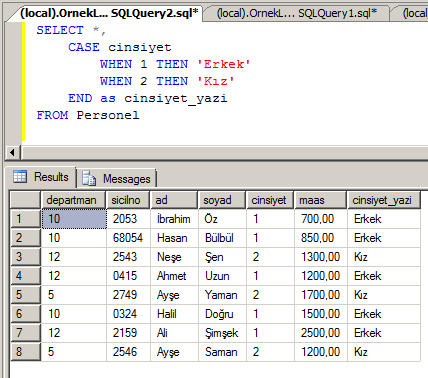
Task: Click the Messages document icon
Action: (x=89, y=178)
